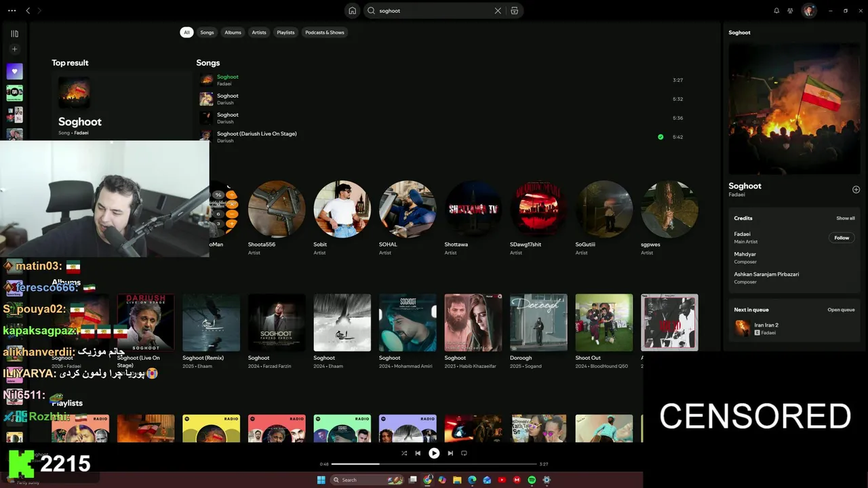Select the Albums filter chip
Screen dimensions: 868x488
233,33
